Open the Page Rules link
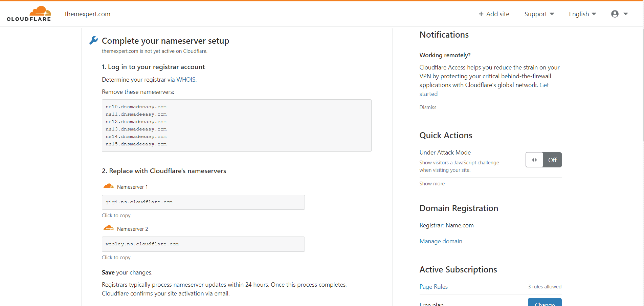The width and height of the screenshot is (644, 306). pos(434,287)
